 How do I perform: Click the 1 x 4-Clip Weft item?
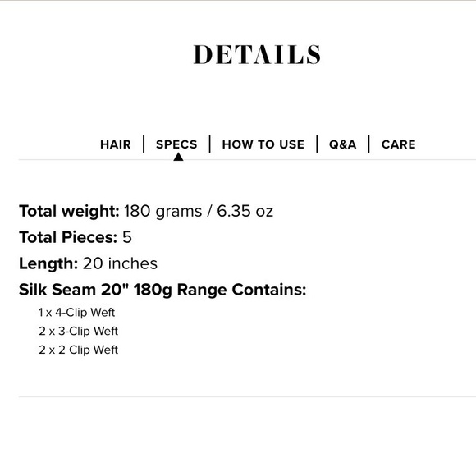tap(76, 313)
